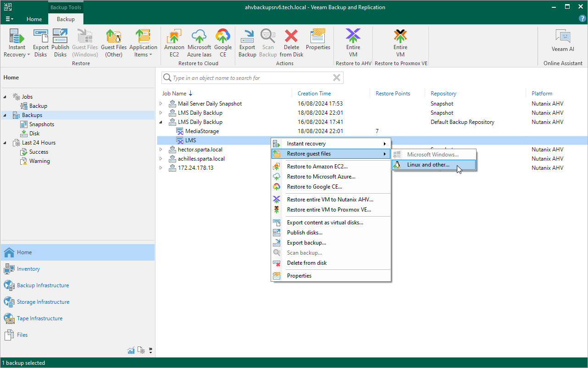Go to Tape Infrastructure view
Viewport: 588px width, 368px height.
click(39, 318)
